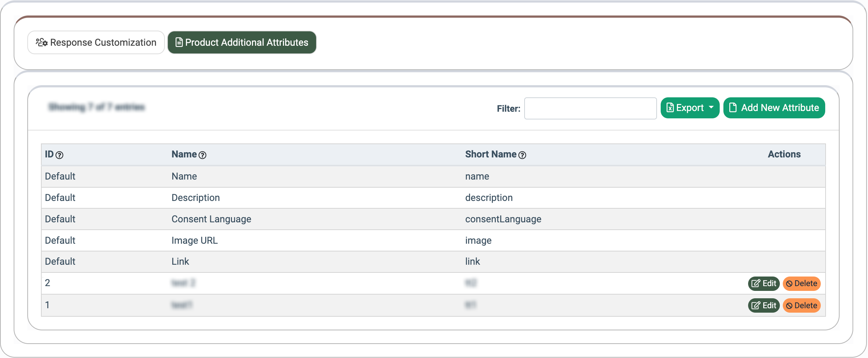This screenshot has width=868, height=358.
Task: Sort the table by Name column header
Action: tap(184, 154)
